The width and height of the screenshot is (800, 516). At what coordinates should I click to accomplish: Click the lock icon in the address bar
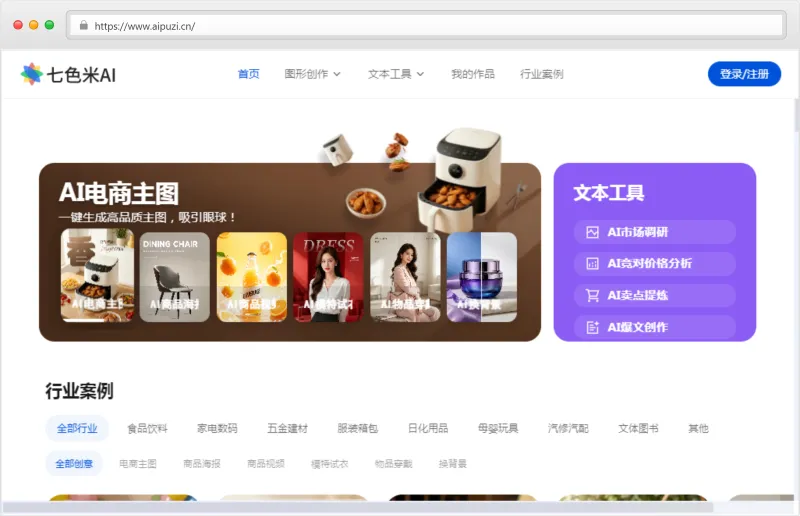pos(84,25)
